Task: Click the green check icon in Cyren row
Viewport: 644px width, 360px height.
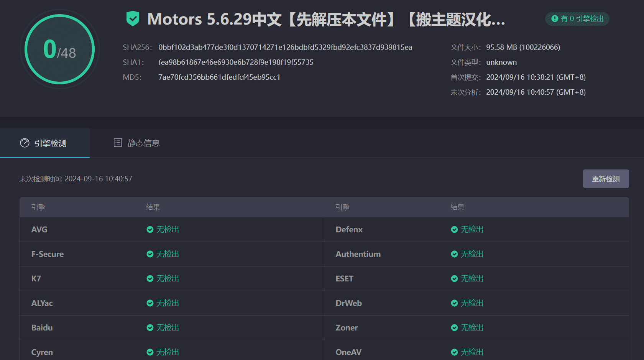Action: (150, 352)
